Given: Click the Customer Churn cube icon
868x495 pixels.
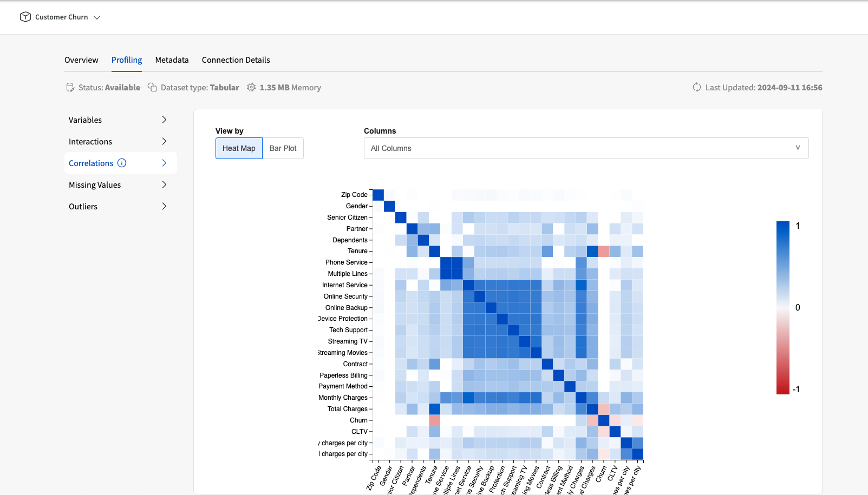Looking at the screenshot, I should pos(25,17).
